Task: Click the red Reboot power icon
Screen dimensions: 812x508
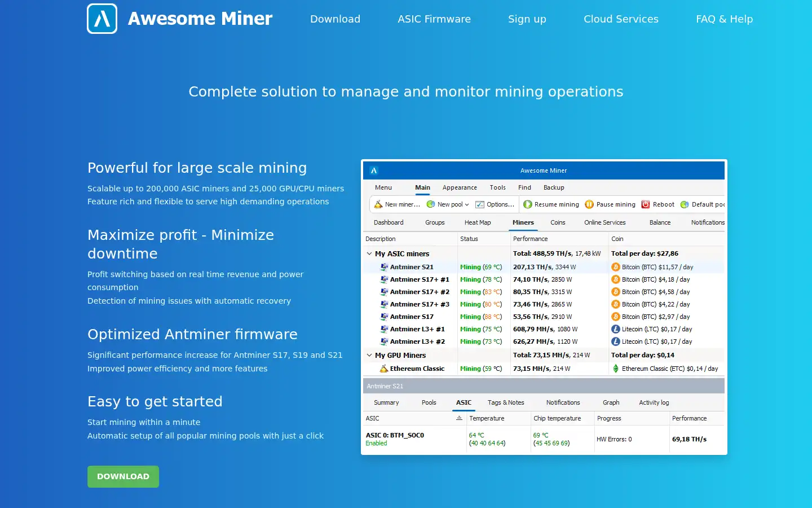Action: tap(646, 204)
